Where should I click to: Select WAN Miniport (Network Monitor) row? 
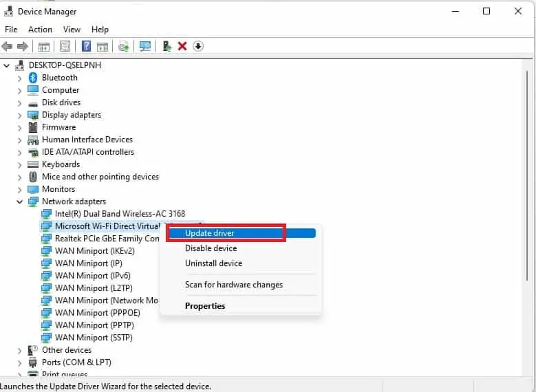tap(100, 301)
